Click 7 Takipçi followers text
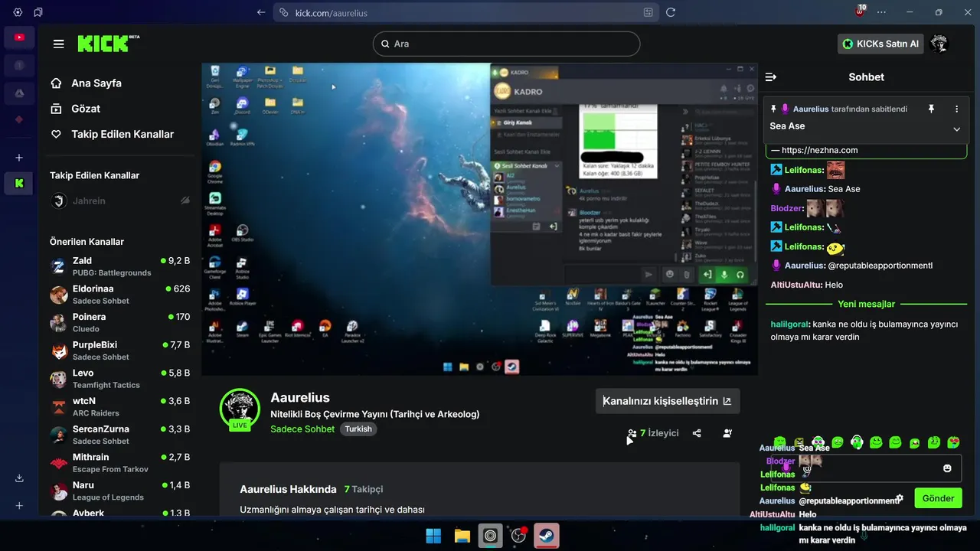This screenshot has width=980, height=551. coord(364,489)
